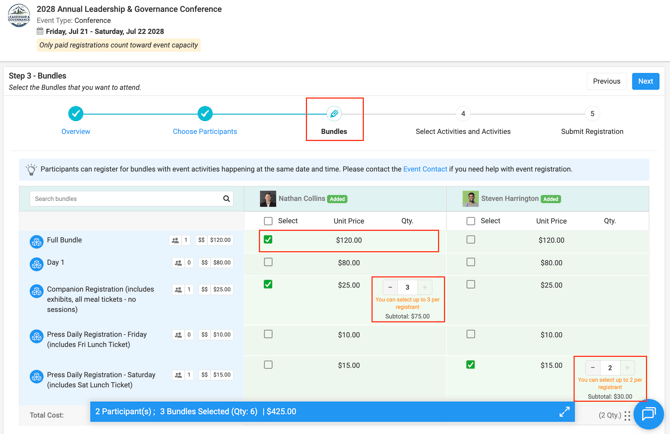670x434 pixels.
Task: Click the $425.00 total in summary bar
Action: click(x=281, y=412)
